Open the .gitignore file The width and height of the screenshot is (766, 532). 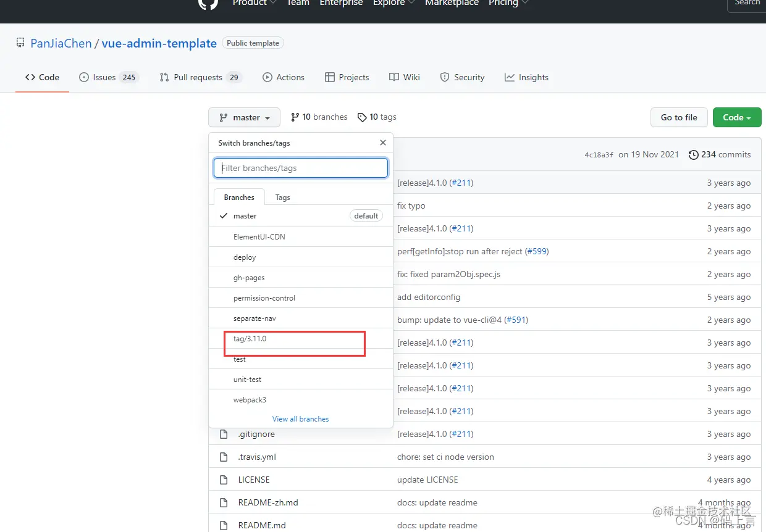point(256,434)
